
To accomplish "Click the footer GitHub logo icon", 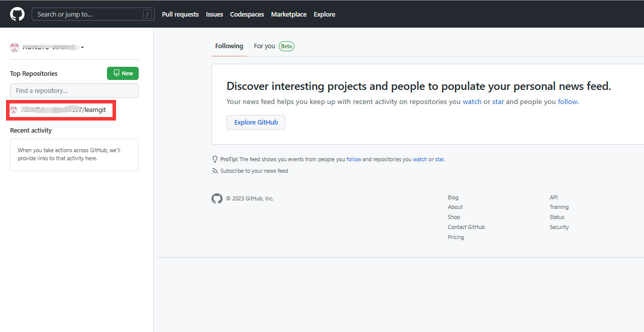I will [217, 198].
